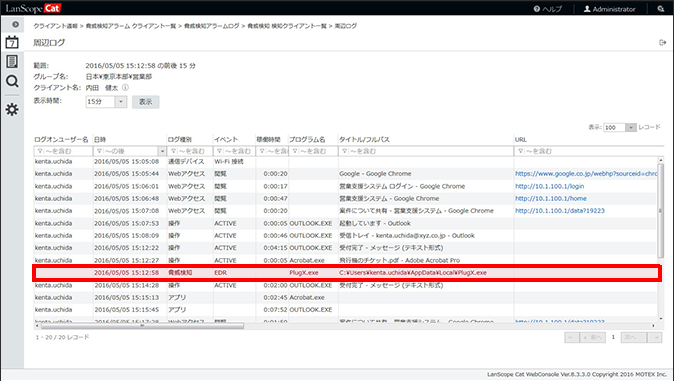Click the first-page pagination button
Image resolution: width=674 pixels, height=381 pixels.
coord(571,338)
